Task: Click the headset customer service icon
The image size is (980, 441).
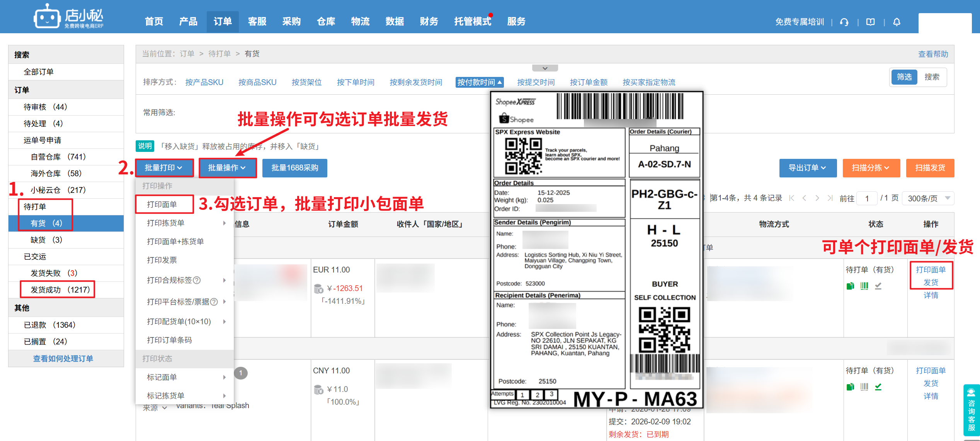Action: pyautogui.click(x=844, y=22)
